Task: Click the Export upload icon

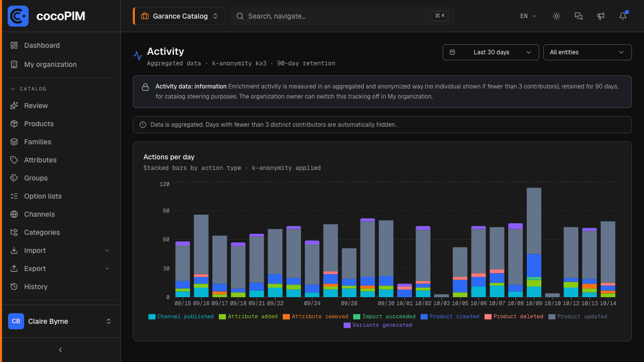Action: tap(14, 268)
